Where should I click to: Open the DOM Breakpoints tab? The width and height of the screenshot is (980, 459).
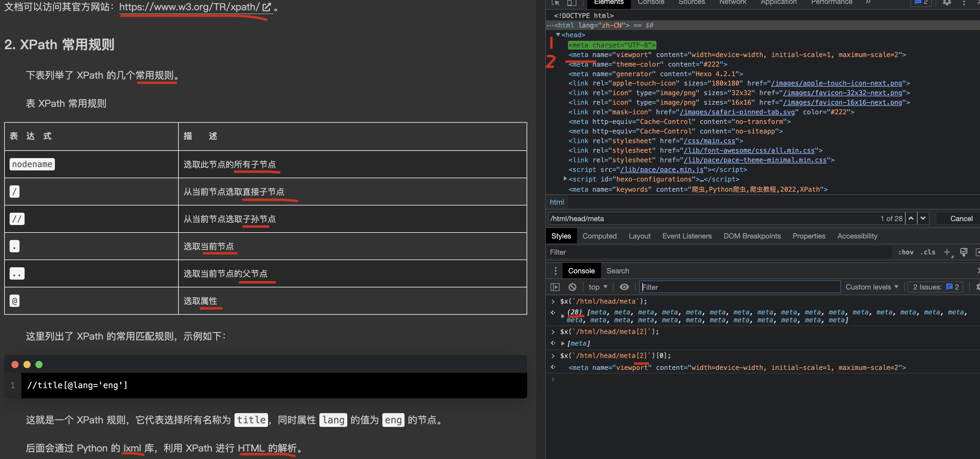[x=752, y=236]
